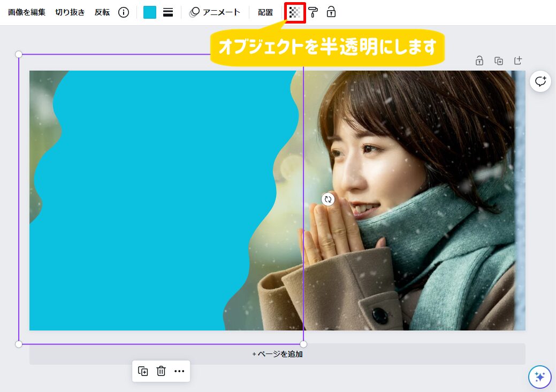Click 切り抜き crop button

70,12
